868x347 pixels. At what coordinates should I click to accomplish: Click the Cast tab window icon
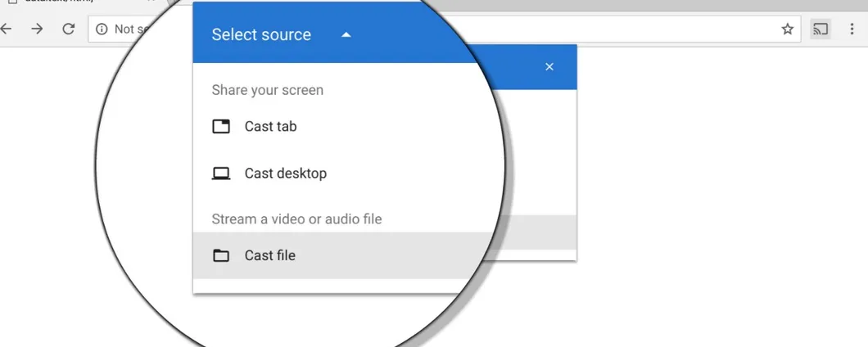221,127
